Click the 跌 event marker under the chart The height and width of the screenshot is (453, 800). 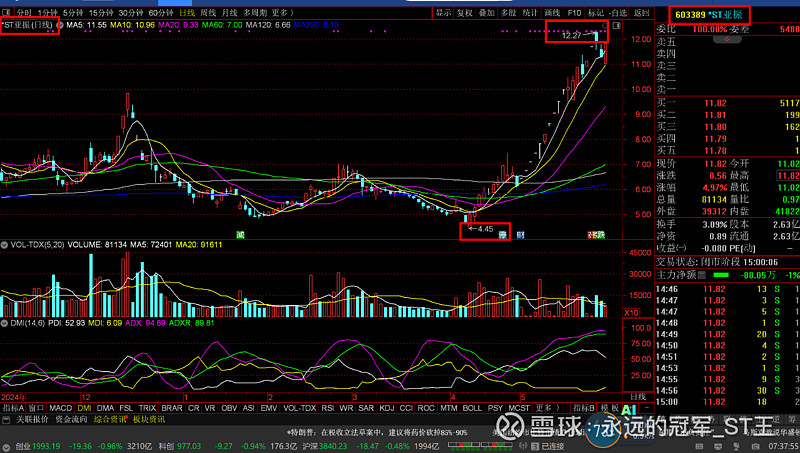tap(601, 235)
